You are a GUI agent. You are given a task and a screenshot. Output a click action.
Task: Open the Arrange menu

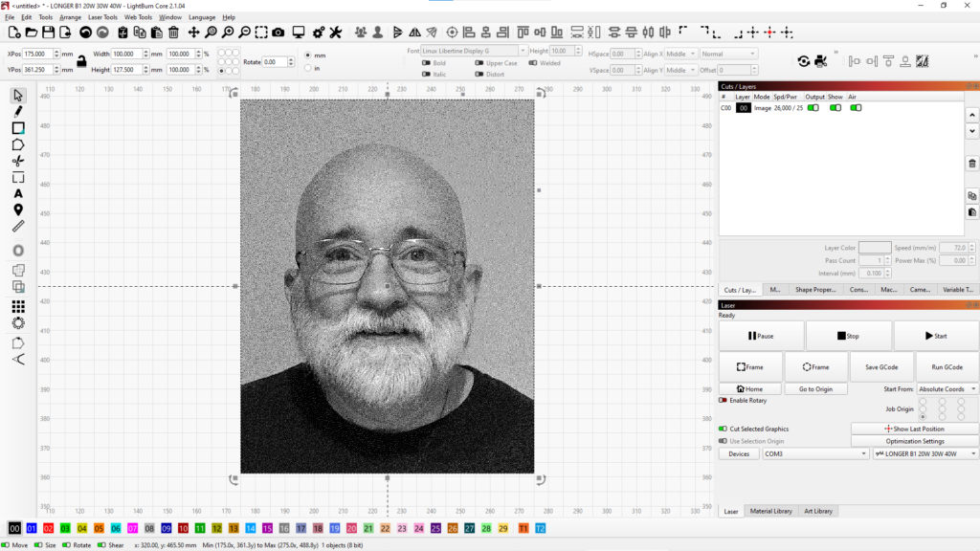pos(70,17)
